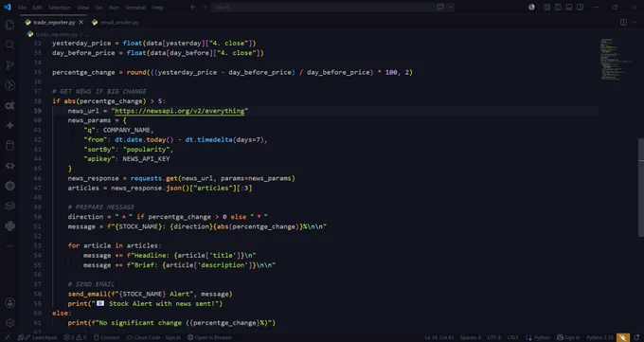Screen dimensions: 644x342
Task: Change the Spaces: 4 indentation setting
Action: pos(471,337)
